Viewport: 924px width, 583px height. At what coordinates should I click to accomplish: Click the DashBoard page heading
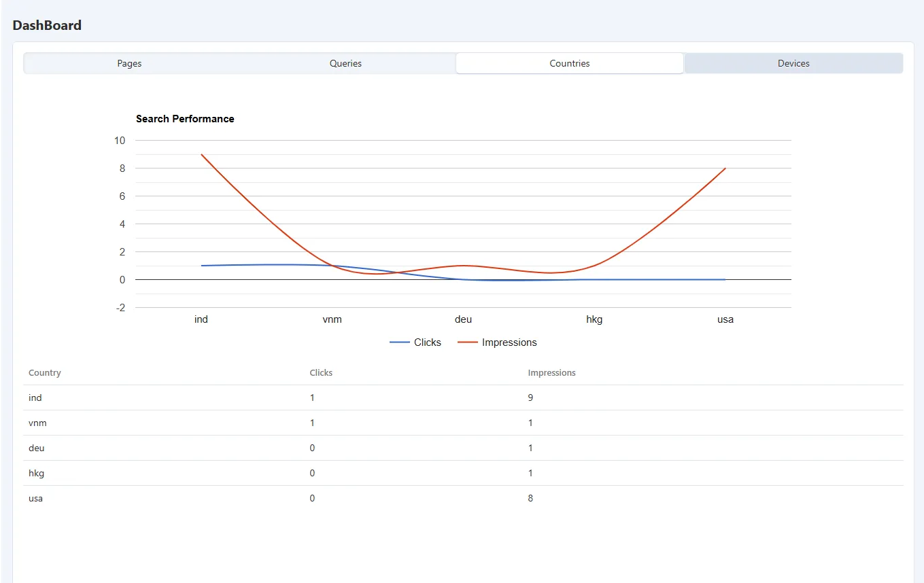pos(47,25)
